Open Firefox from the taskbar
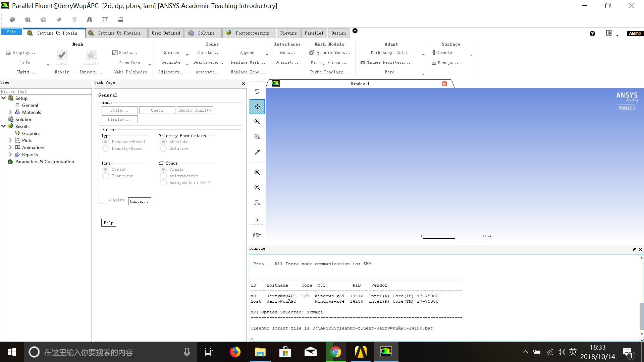 click(x=235, y=352)
